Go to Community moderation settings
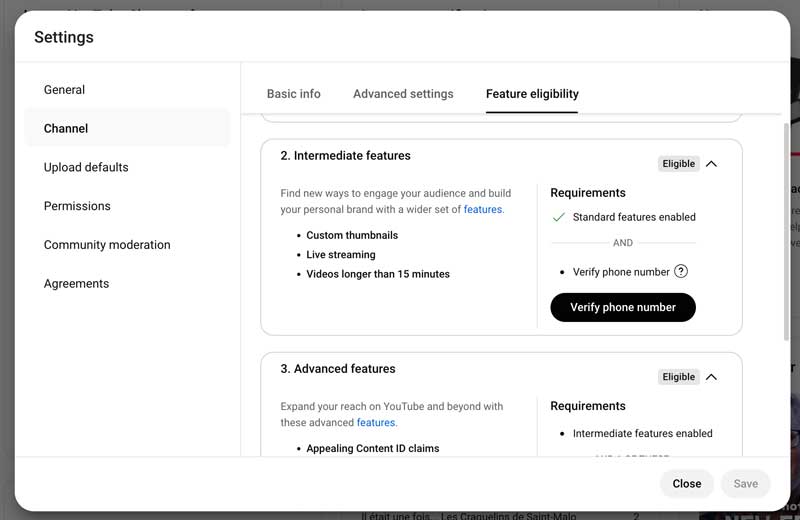 point(107,245)
